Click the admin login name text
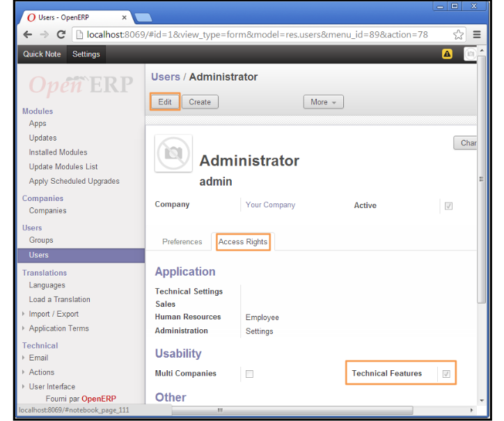 (216, 182)
